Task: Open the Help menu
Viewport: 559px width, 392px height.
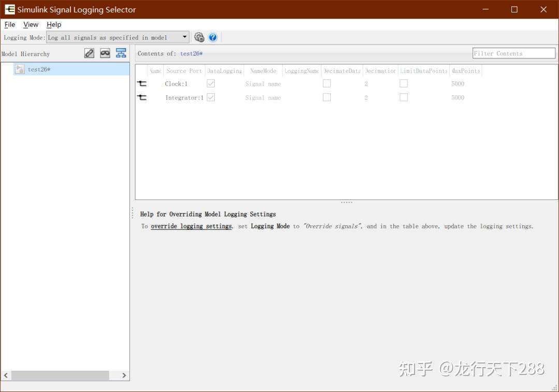Action: pos(54,24)
